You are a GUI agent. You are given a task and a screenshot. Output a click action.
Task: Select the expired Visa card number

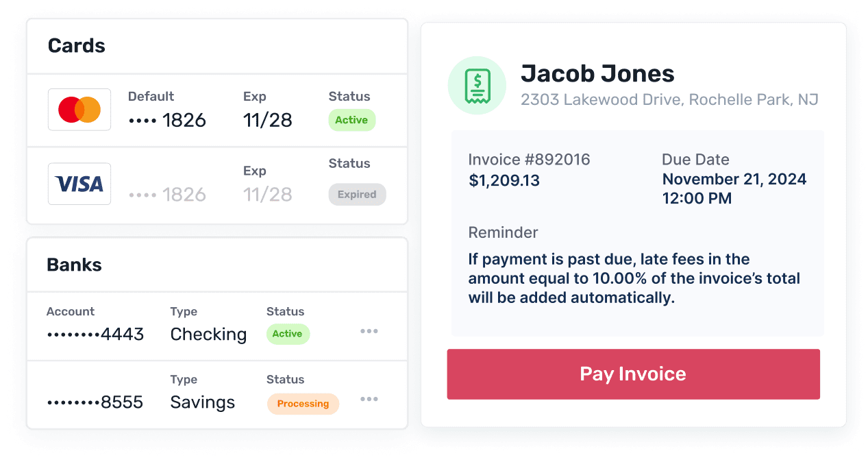(167, 195)
